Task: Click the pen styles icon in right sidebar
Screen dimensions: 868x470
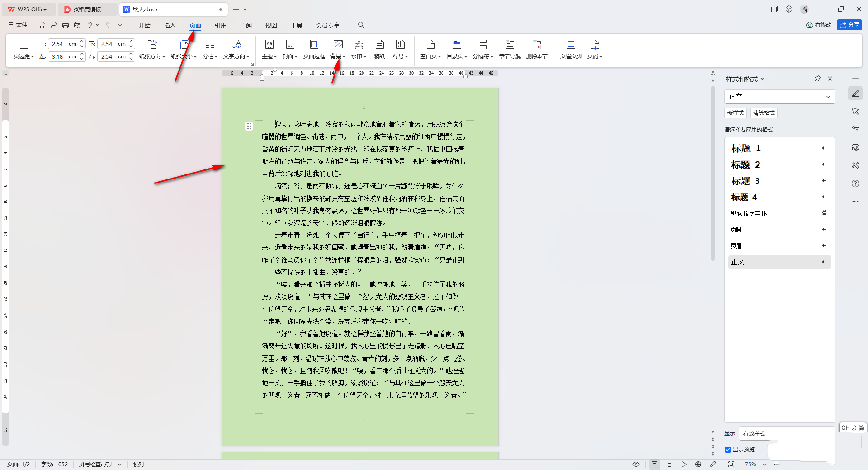Action: point(855,93)
